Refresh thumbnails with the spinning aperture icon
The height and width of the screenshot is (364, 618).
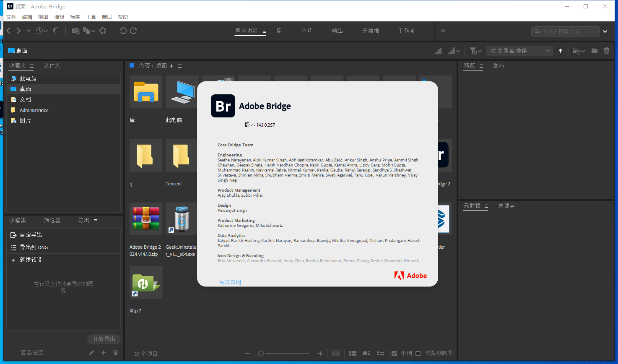click(x=103, y=31)
